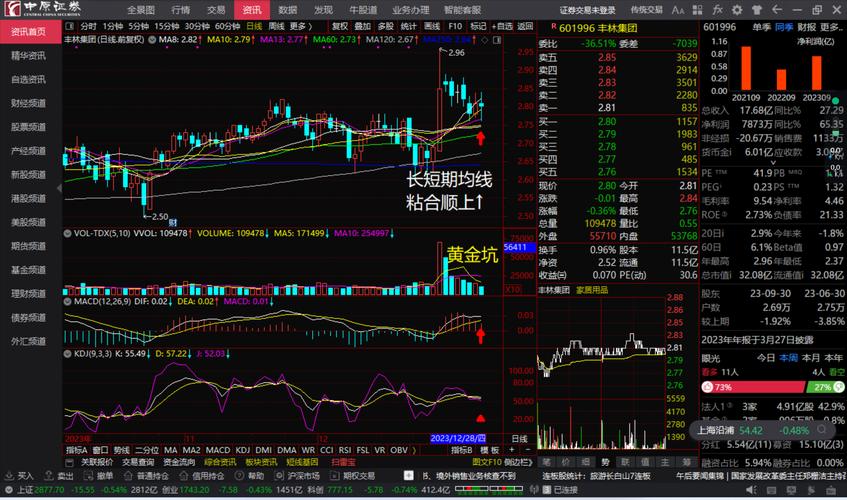This screenshot has height=500, width=847.
Task: Open settings gear in title bar
Action: click(x=737, y=10)
